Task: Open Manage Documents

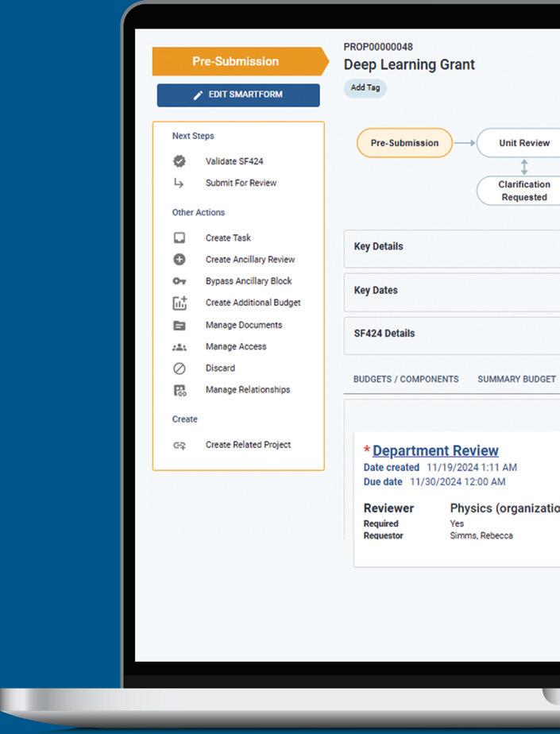Action: pos(244,325)
